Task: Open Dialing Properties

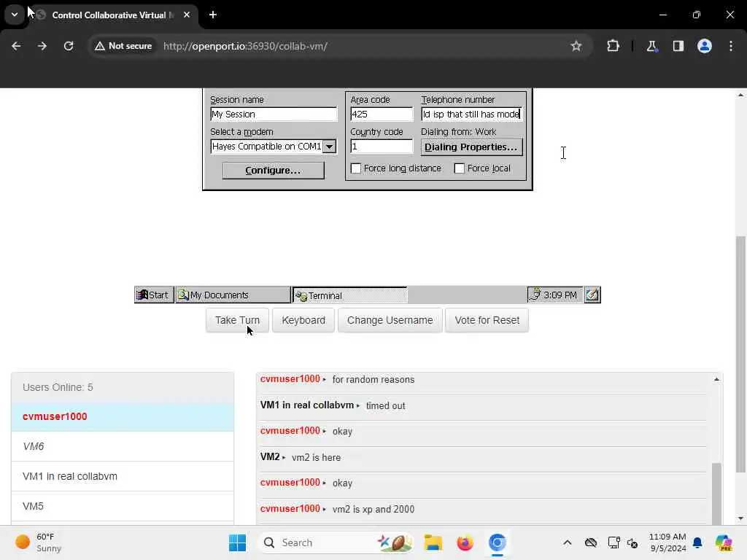Action: pos(471,147)
